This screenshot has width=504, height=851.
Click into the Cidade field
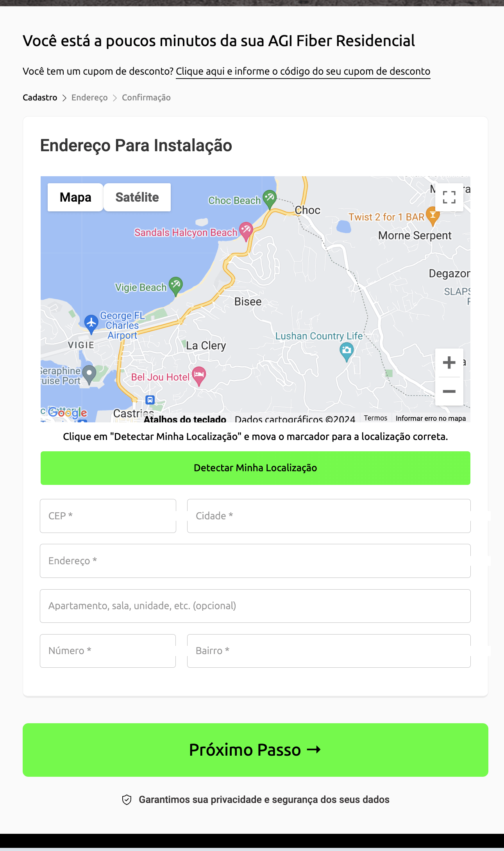[329, 516]
